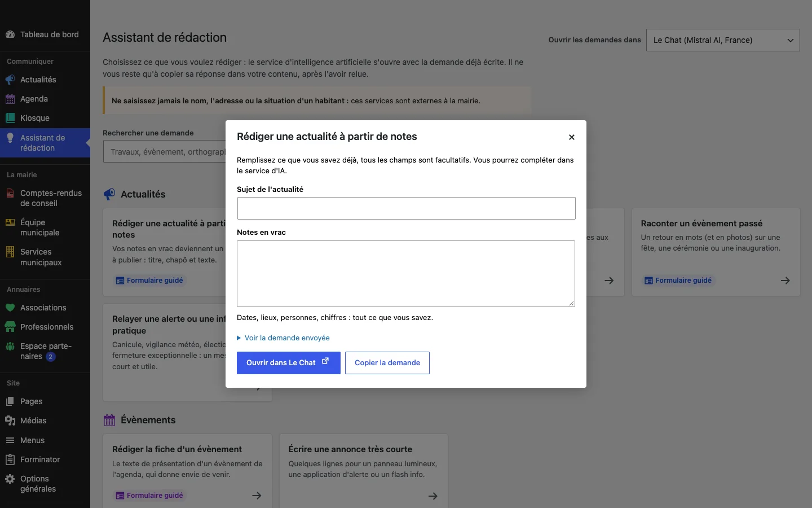
Task: Click the Agenda calendar icon in sidebar
Action: 10,99
